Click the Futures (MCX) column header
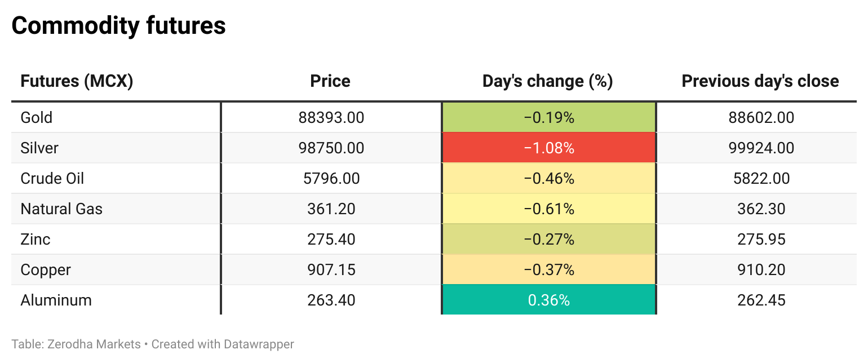Screen dimensions: 868x363 (x=77, y=81)
